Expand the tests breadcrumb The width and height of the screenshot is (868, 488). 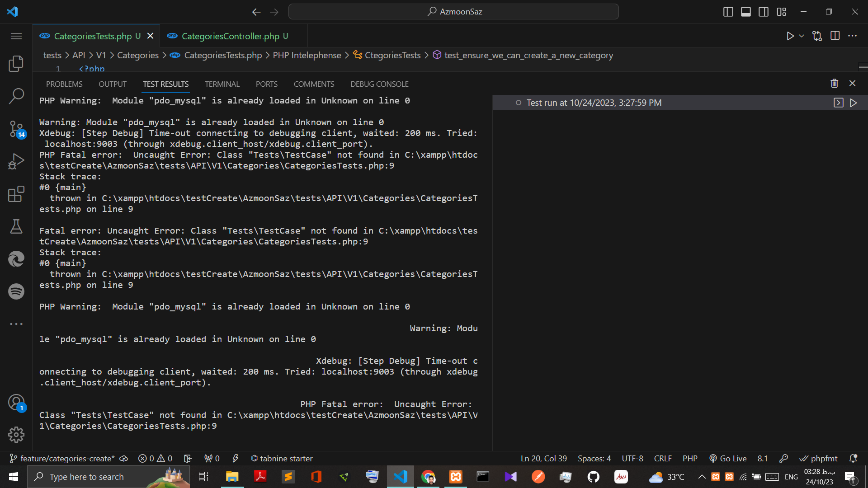pos(52,55)
